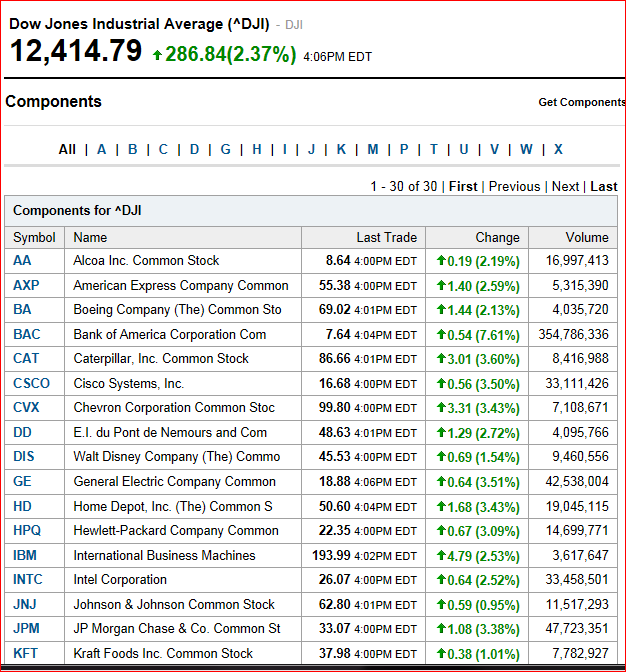Open the HPQ symbol link
Image resolution: width=626 pixels, height=672 pixels.
tap(27, 531)
